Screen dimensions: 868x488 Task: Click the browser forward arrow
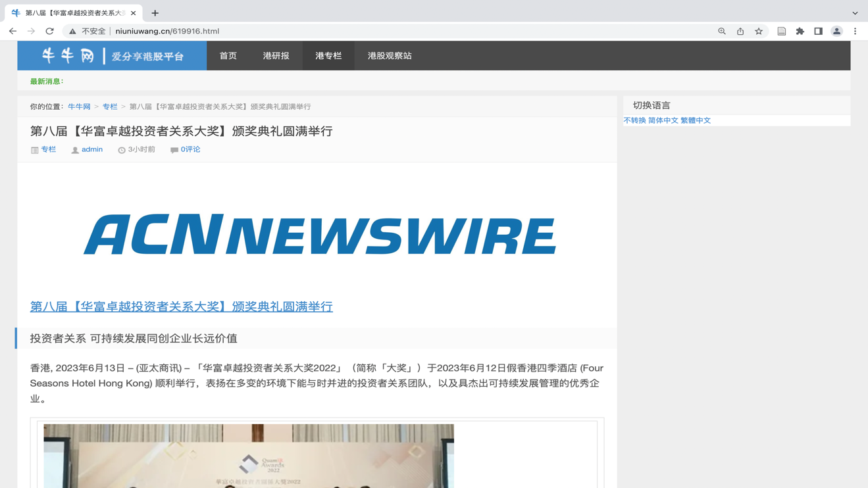(x=31, y=31)
